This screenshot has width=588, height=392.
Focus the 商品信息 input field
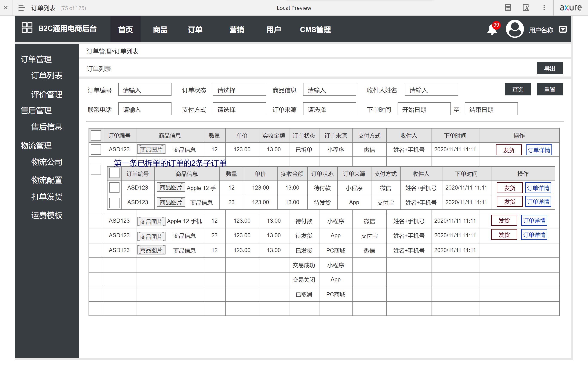pos(329,89)
